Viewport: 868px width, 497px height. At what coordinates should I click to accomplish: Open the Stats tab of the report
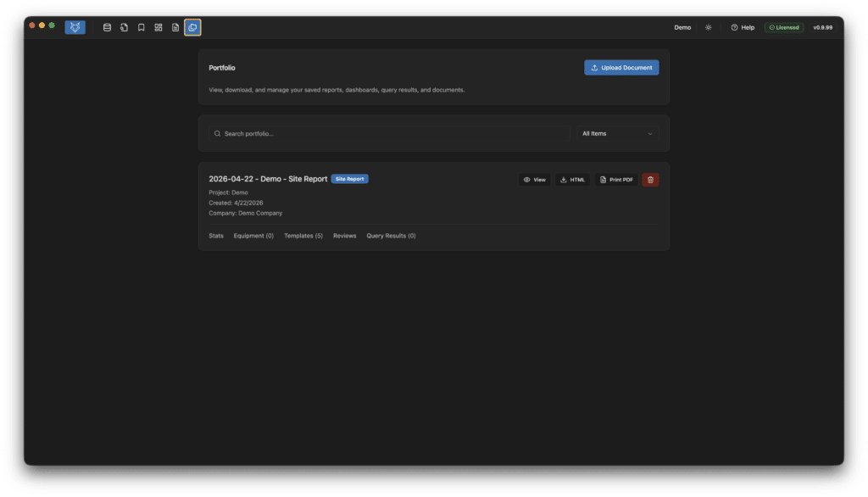[x=216, y=236]
